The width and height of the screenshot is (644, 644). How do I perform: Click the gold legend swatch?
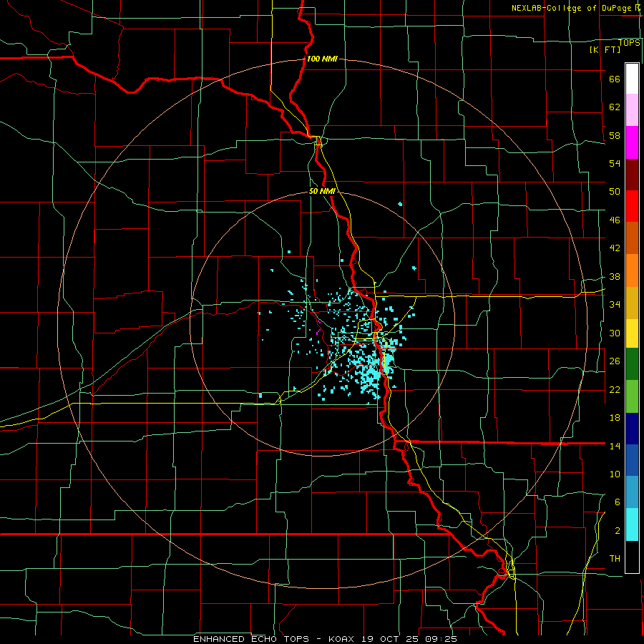pyautogui.click(x=632, y=303)
